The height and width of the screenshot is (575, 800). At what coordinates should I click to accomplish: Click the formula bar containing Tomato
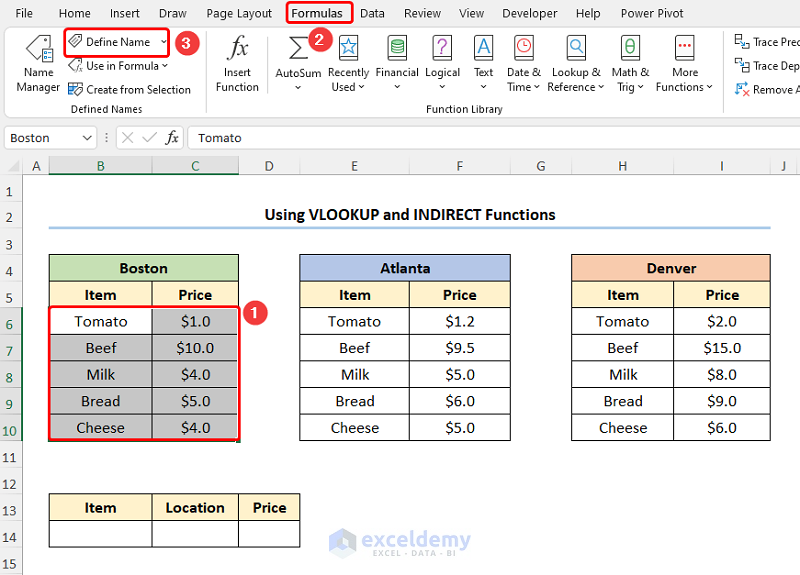click(x=492, y=138)
